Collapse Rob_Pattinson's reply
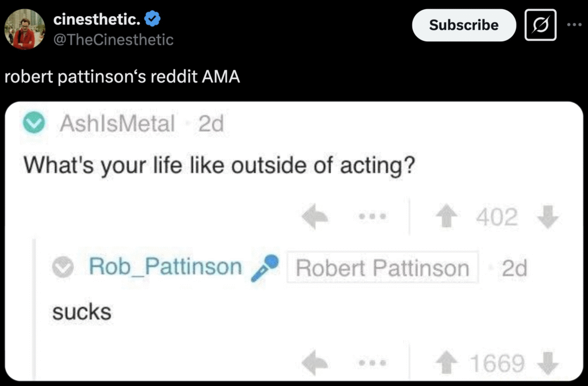The height and width of the screenshot is (386, 588). 64,267
